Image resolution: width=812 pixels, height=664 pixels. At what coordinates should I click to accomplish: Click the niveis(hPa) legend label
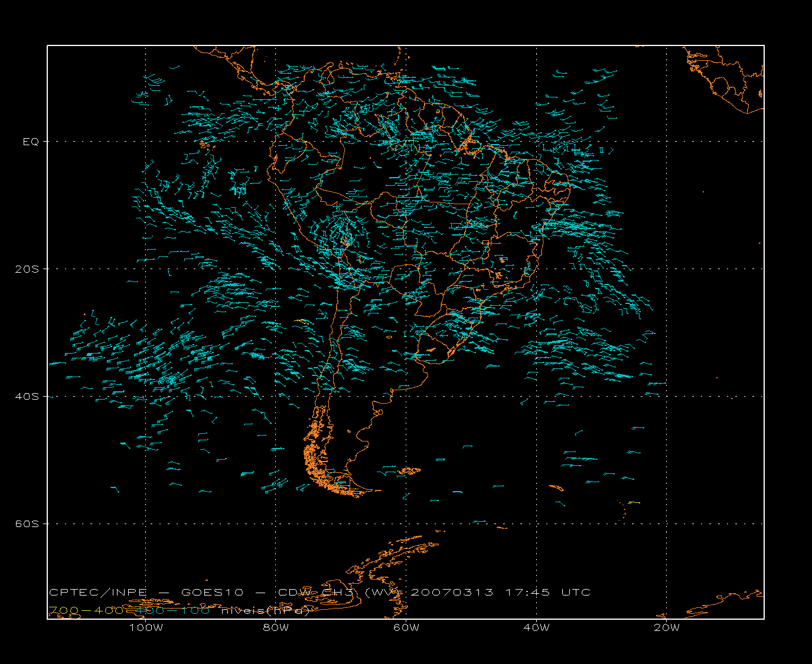(265, 611)
